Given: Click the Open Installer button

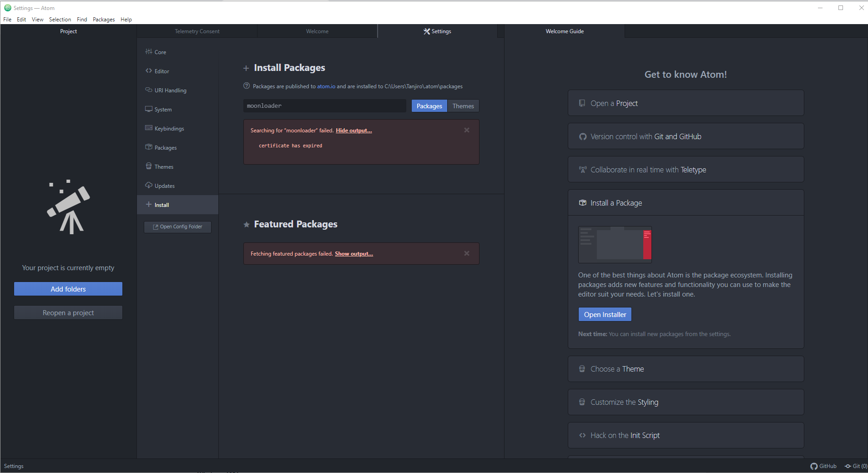Looking at the screenshot, I should click(605, 314).
